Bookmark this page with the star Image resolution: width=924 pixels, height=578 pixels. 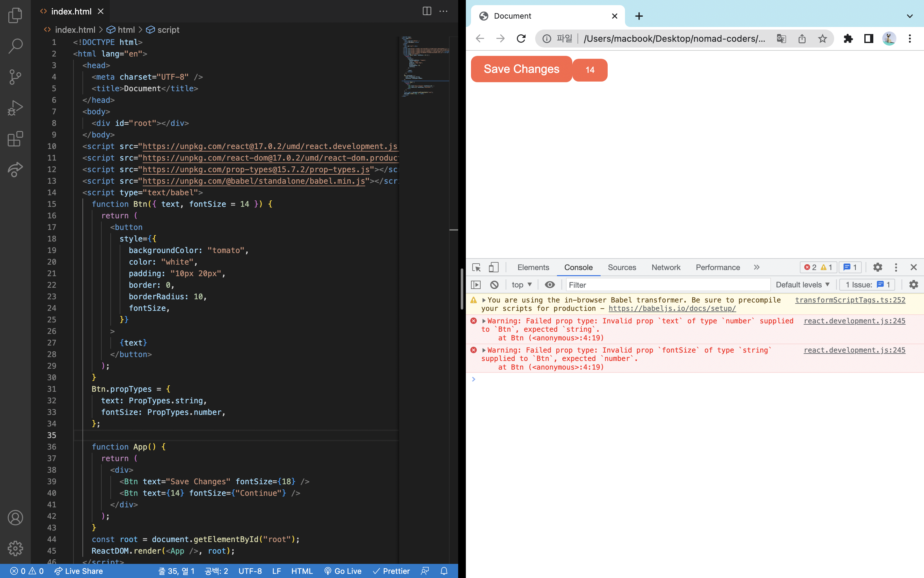pyautogui.click(x=822, y=39)
